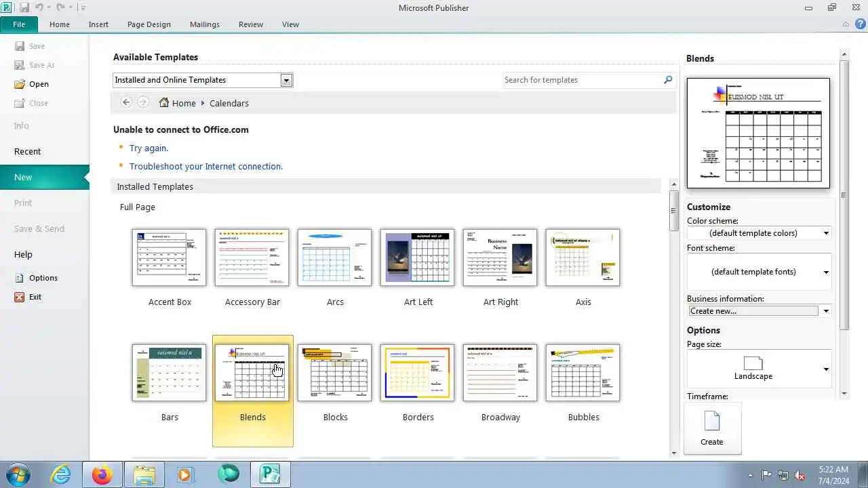Image resolution: width=868 pixels, height=488 pixels.
Task: Switch to the Insert ribbon tab
Action: point(98,24)
